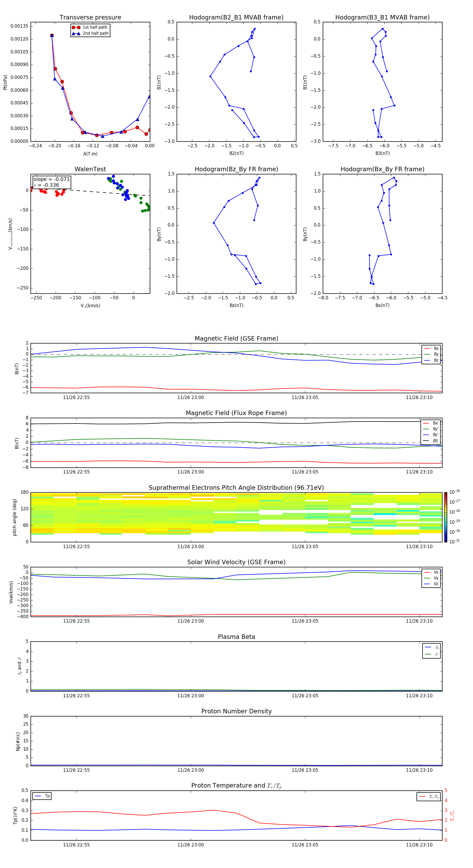Screen dimensions: 473x868
Task: Click the 'Proton Number Density' title
Action: pos(236,711)
